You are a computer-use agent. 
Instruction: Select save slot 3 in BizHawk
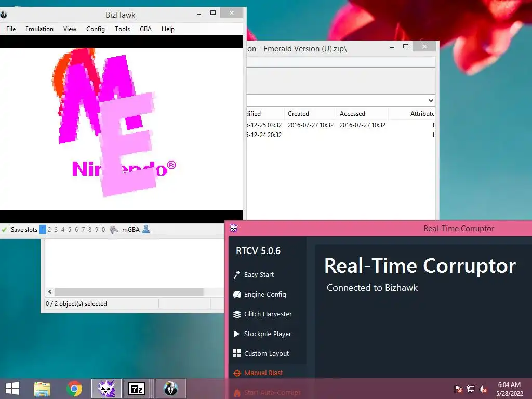click(56, 229)
